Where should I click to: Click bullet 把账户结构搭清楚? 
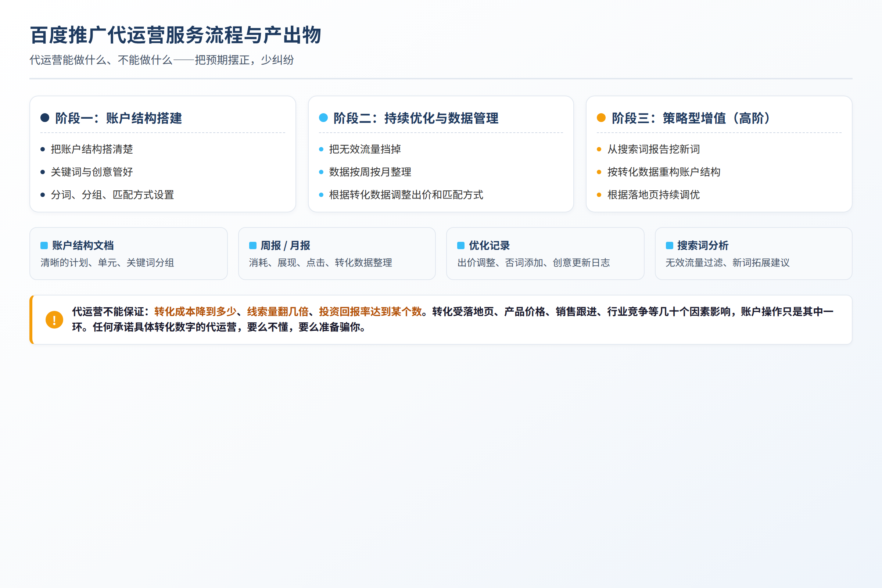(x=92, y=149)
